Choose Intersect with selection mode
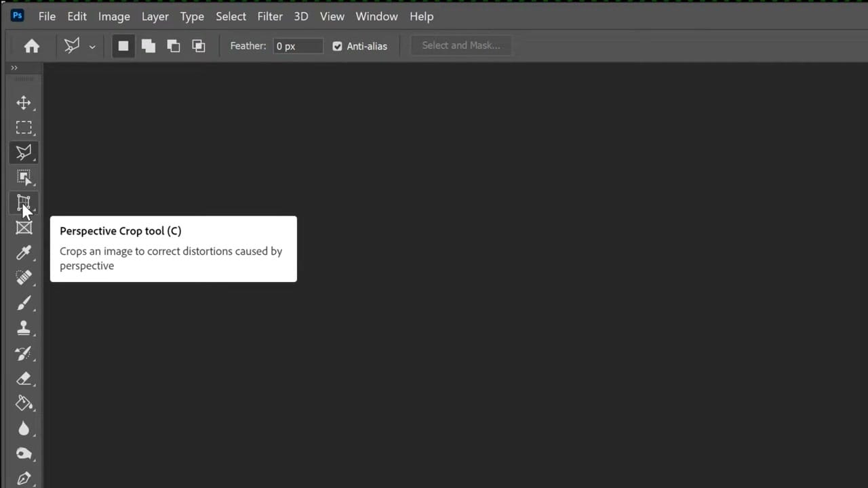 [199, 46]
